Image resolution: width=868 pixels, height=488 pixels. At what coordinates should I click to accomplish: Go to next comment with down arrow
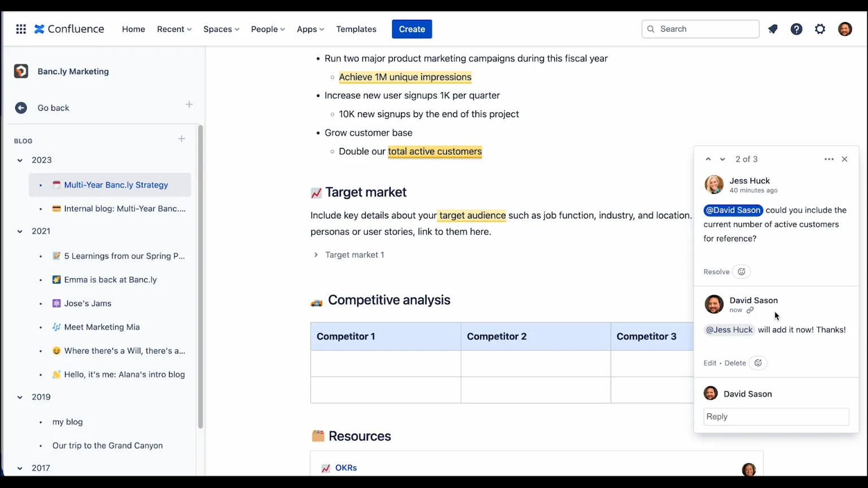(722, 159)
